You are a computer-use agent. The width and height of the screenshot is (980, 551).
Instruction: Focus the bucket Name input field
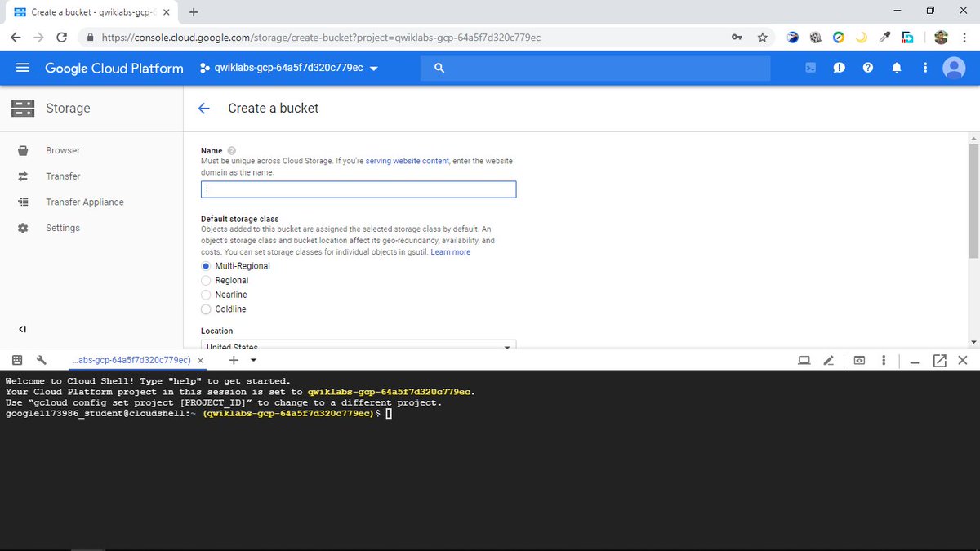click(359, 189)
